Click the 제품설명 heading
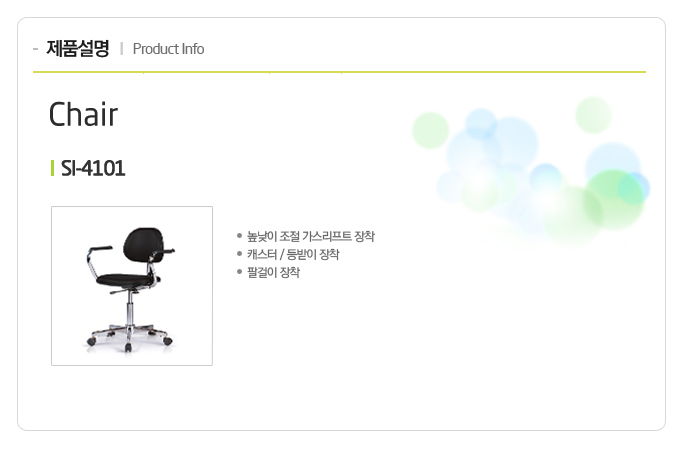The width and height of the screenshot is (685, 473). click(78, 48)
